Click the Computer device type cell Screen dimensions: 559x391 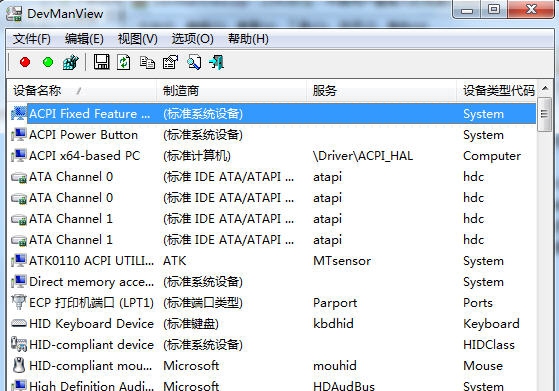(x=492, y=156)
